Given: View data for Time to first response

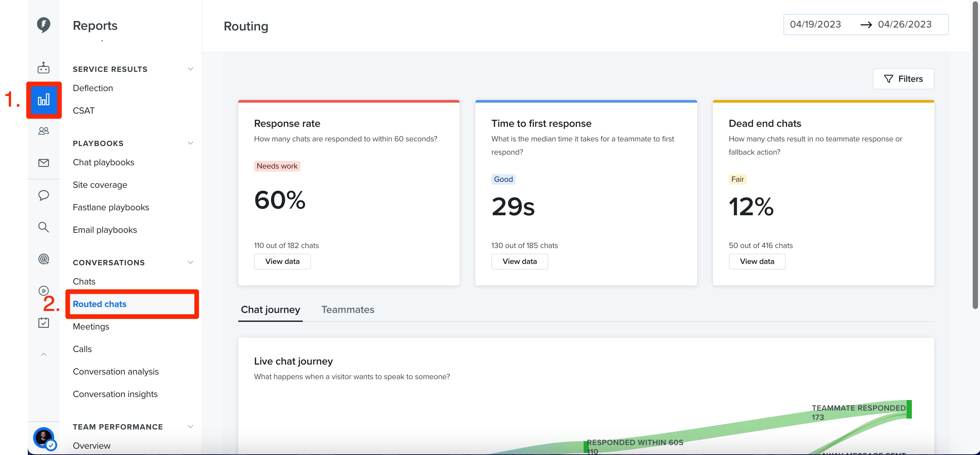Looking at the screenshot, I should coord(520,262).
